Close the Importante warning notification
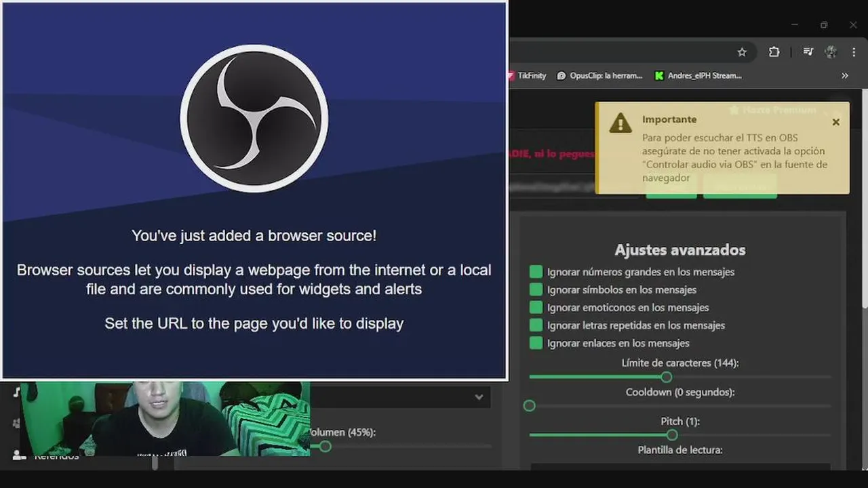The width and height of the screenshot is (868, 488). [x=835, y=122]
